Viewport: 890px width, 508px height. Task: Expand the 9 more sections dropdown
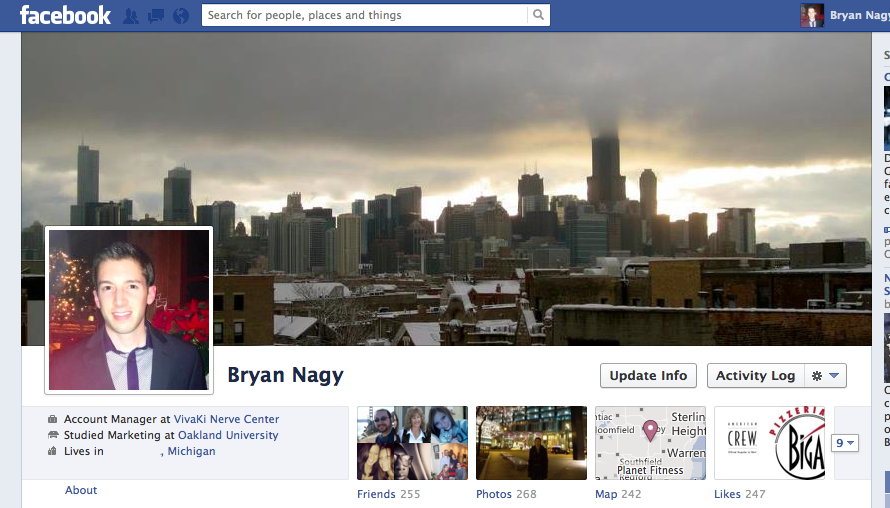tap(845, 443)
